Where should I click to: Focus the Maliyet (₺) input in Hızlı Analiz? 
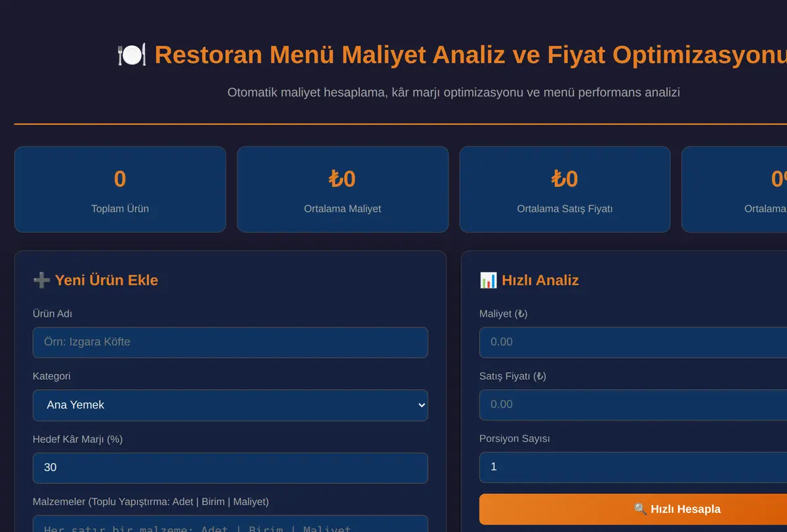pos(633,342)
